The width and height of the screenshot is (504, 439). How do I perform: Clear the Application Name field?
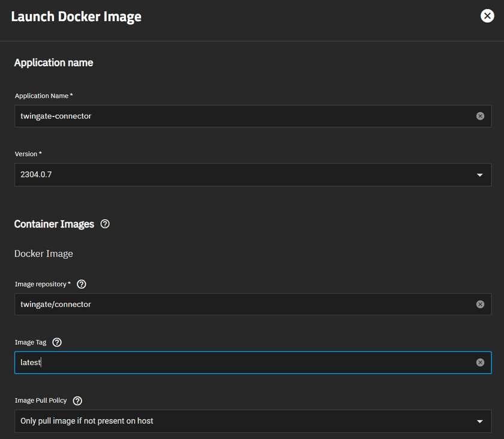[x=480, y=116]
